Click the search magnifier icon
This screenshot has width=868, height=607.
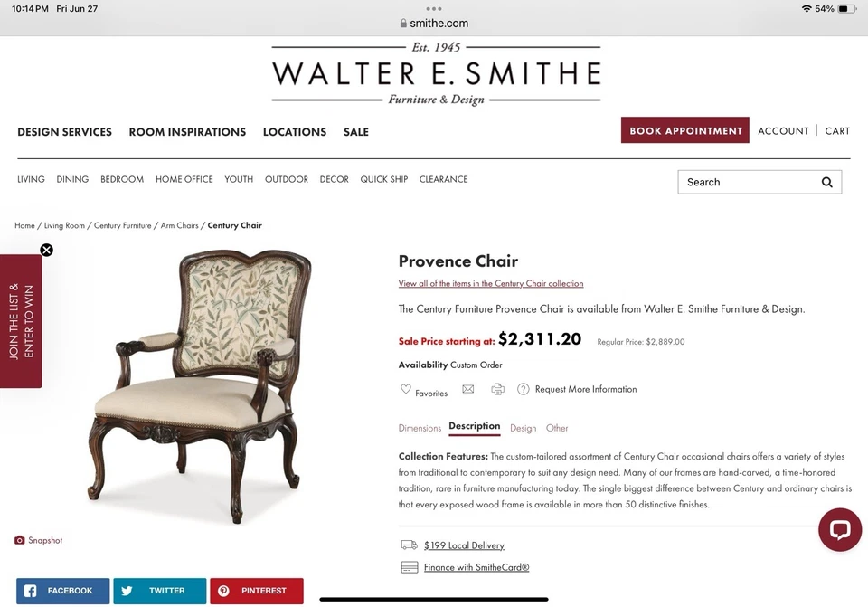[826, 182]
